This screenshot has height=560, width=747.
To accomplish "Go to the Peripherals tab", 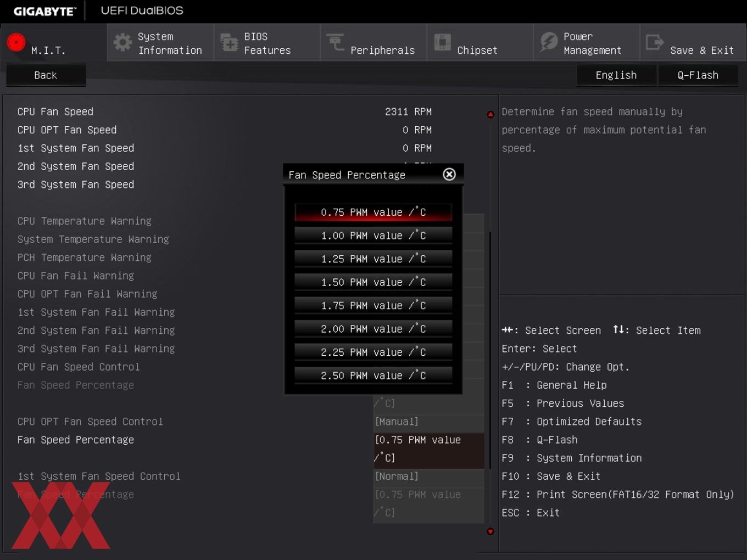I will (x=374, y=42).
